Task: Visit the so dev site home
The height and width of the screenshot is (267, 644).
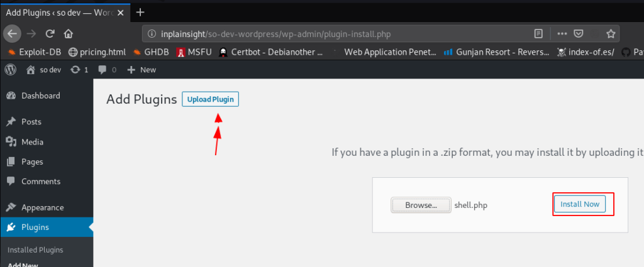Action: pyautogui.click(x=43, y=70)
